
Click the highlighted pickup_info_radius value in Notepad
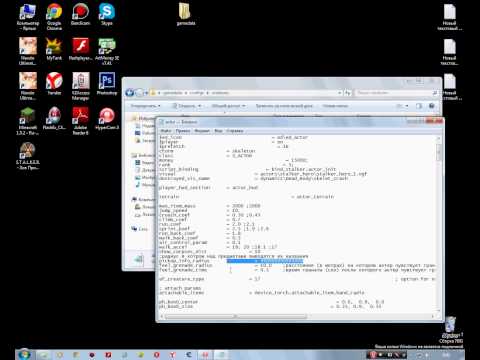pyautogui.click(x=265, y=261)
